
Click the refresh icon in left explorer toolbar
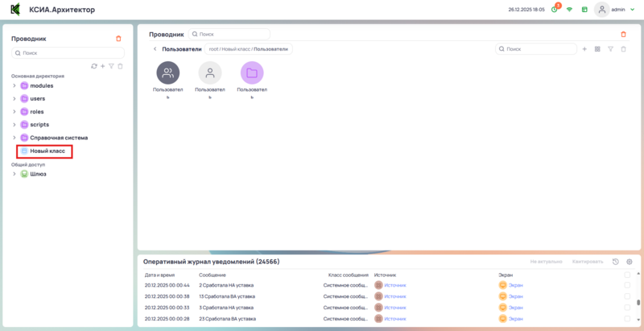(94, 66)
